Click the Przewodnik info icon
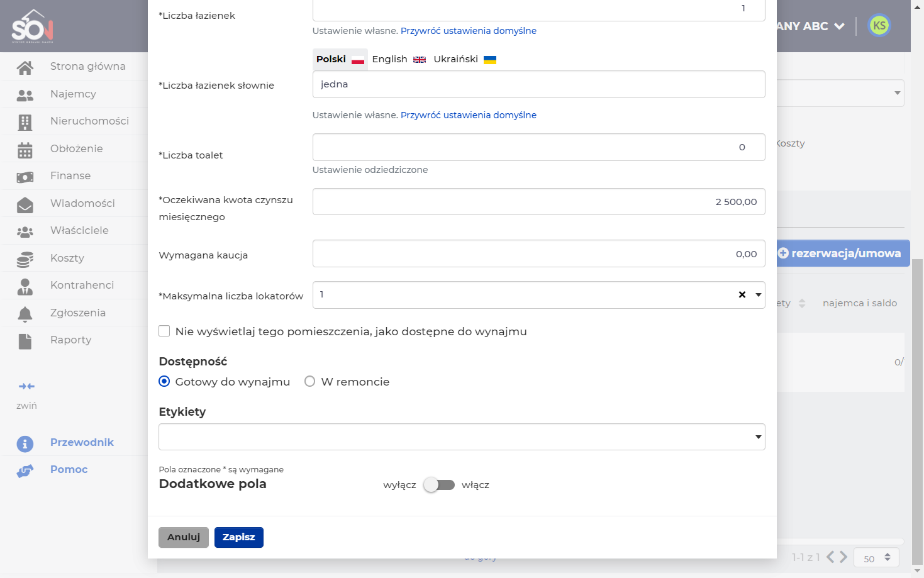The height and width of the screenshot is (578, 924). pyautogui.click(x=25, y=443)
